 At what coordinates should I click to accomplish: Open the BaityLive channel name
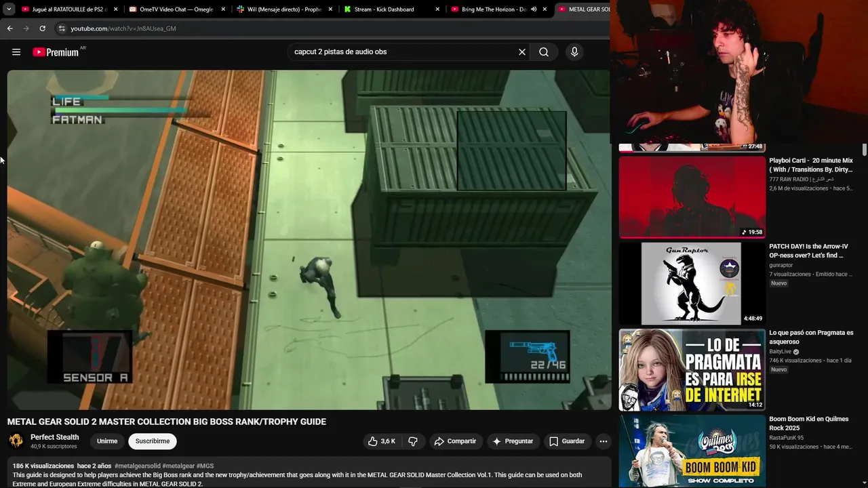click(x=781, y=352)
